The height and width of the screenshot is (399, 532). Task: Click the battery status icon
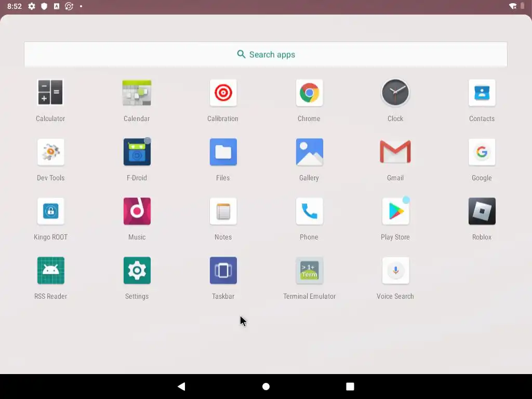coord(522,6)
